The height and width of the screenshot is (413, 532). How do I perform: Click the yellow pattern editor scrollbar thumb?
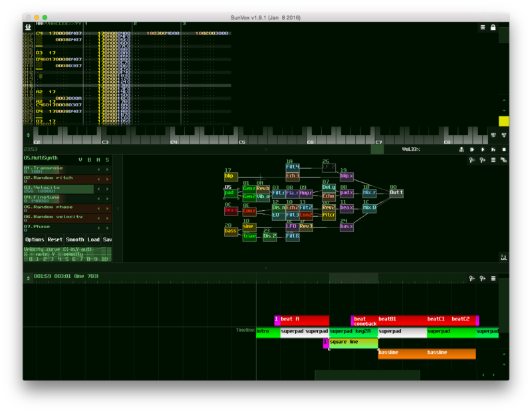(503, 121)
